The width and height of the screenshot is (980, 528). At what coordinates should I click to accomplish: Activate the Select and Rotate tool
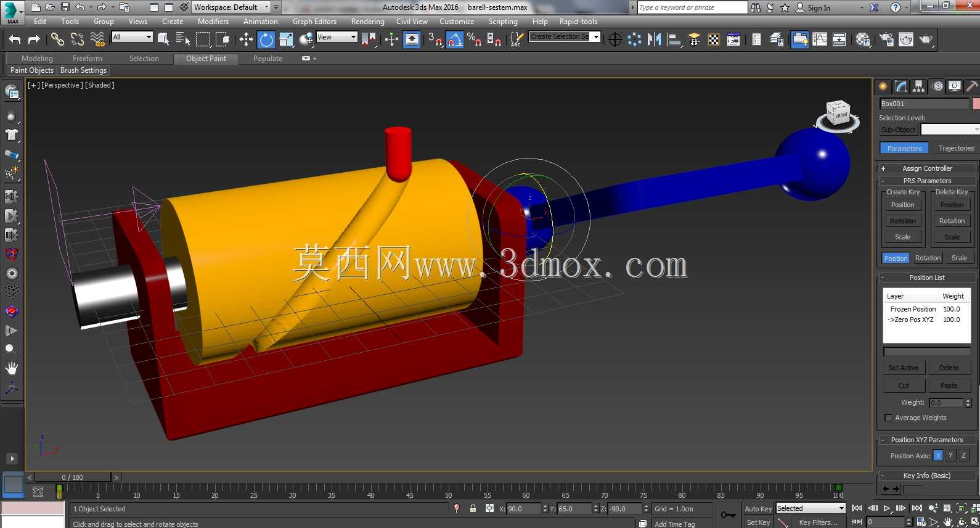click(266, 39)
